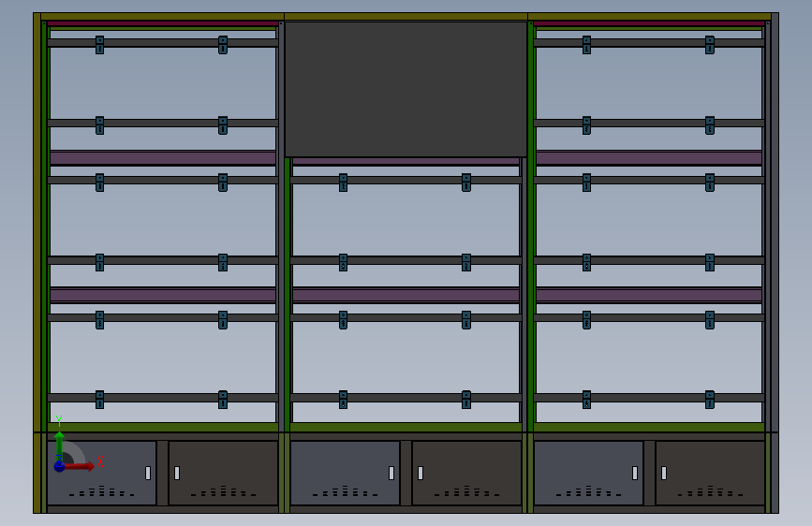The width and height of the screenshot is (812, 526).
Task: Select the olive top beam above the center panel
Action: (406, 17)
